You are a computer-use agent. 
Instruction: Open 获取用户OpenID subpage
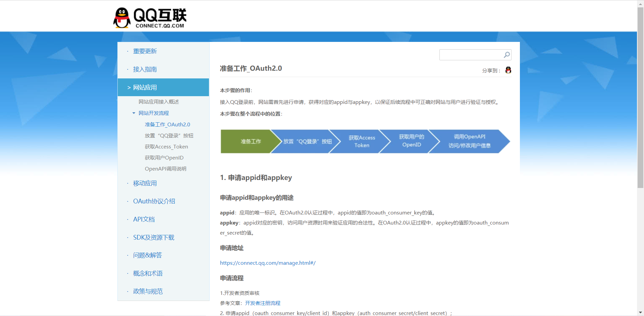(164, 158)
